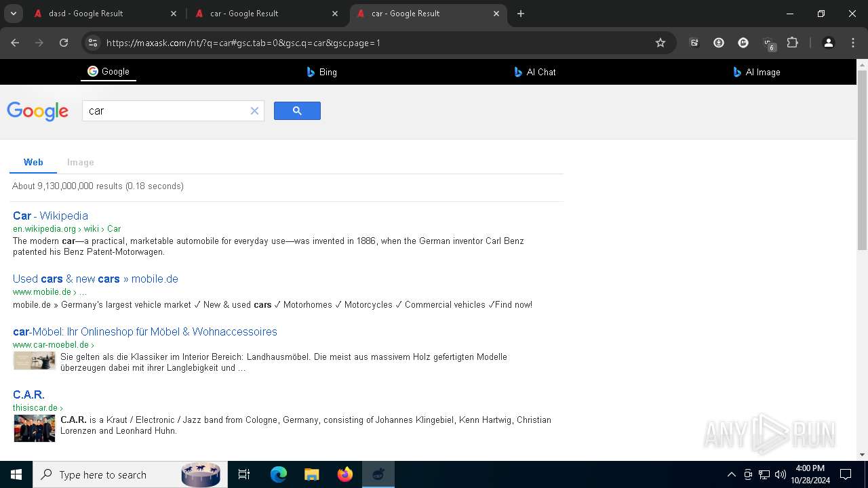Screen dimensions: 868x488
Task: Switch to the middle 'car - Google Result' tab
Action: pos(266,14)
